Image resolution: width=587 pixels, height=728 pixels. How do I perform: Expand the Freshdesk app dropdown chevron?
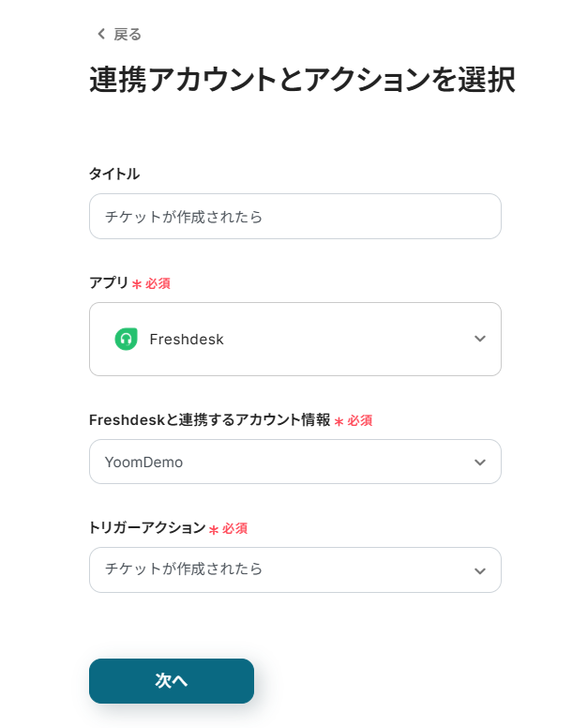480,339
